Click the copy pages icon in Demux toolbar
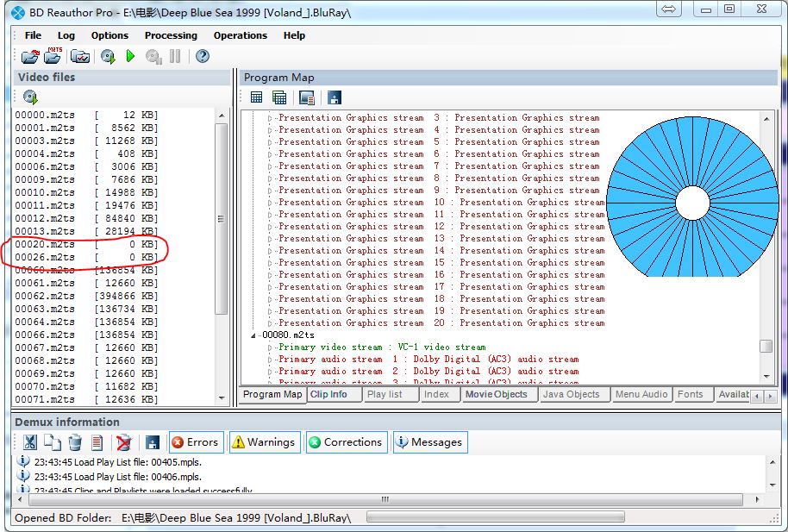The width and height of the screenshot is (788, 532). 53,442
